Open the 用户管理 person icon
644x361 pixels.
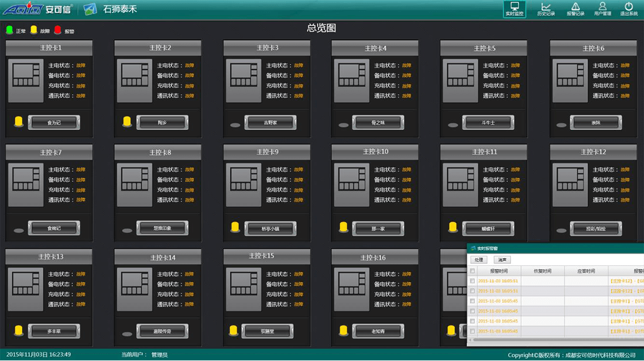(602, 9)
